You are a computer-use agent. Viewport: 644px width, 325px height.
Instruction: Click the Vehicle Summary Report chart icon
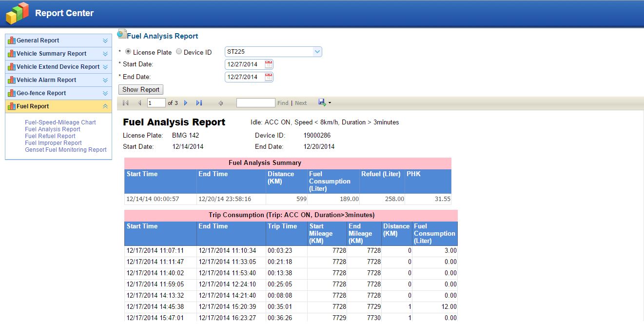click(12, 54)
